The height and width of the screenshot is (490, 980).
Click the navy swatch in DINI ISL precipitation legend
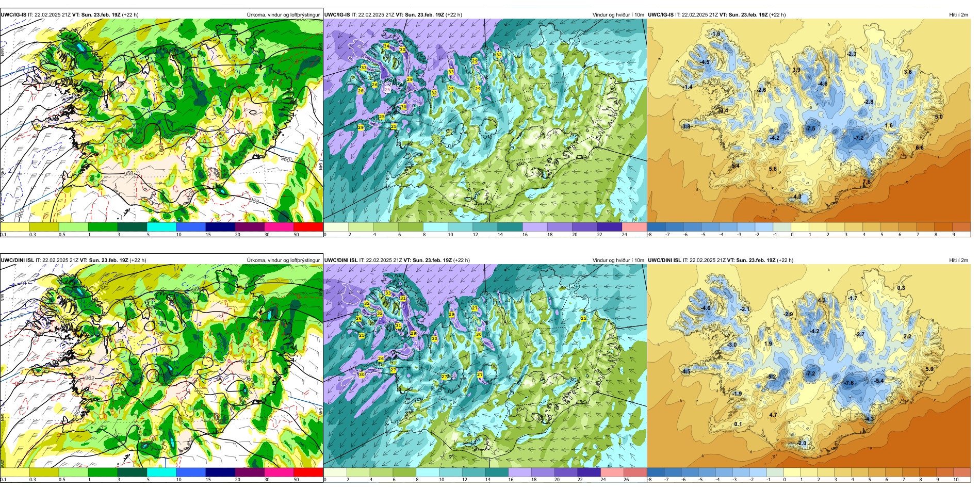click(x=220, y=472)
